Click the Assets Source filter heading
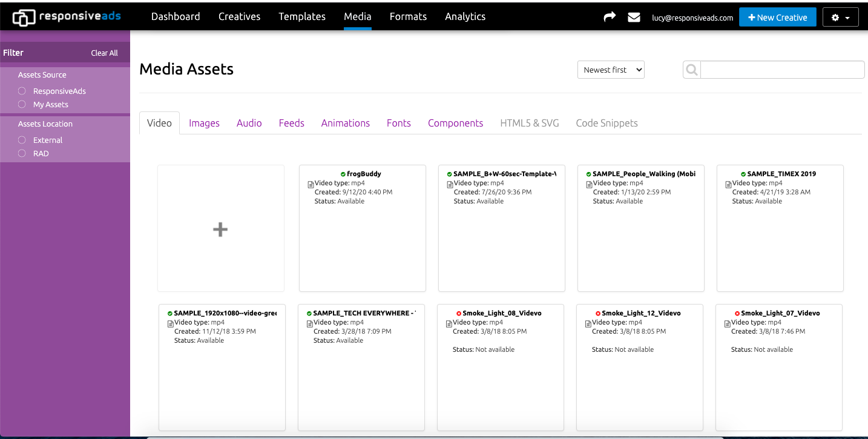868x439 pixels. click(x=42, y=75)
